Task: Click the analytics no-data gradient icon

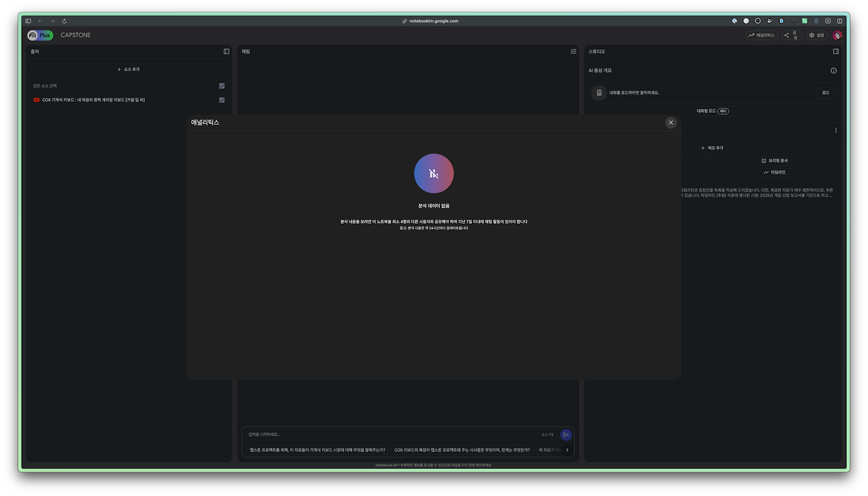Action: click(x=434, y=174)
